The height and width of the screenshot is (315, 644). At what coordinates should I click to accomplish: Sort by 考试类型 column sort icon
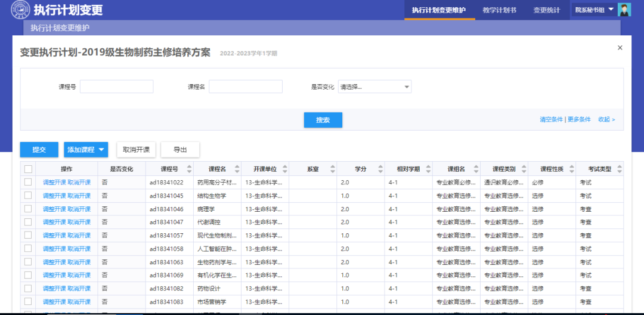pos(618,169)
